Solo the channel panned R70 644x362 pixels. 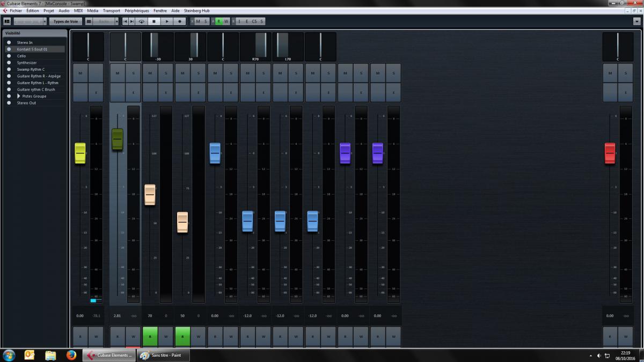tap(264, 73)
